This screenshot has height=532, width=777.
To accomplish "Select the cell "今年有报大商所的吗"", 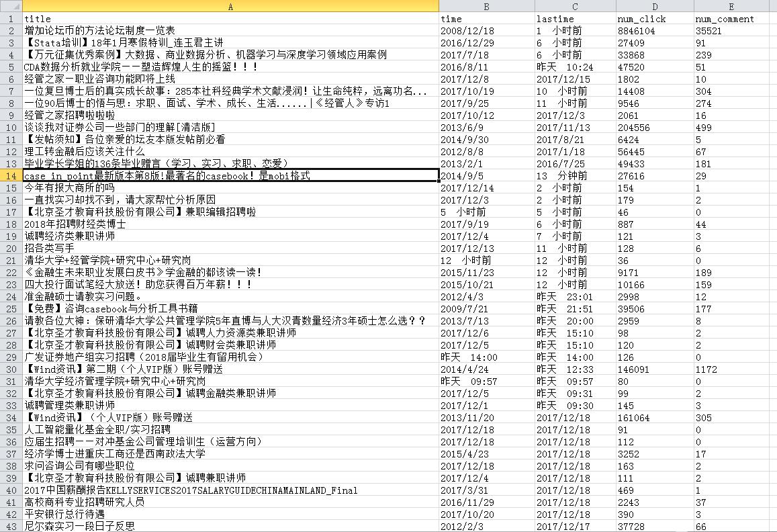I will click(230, 188).
